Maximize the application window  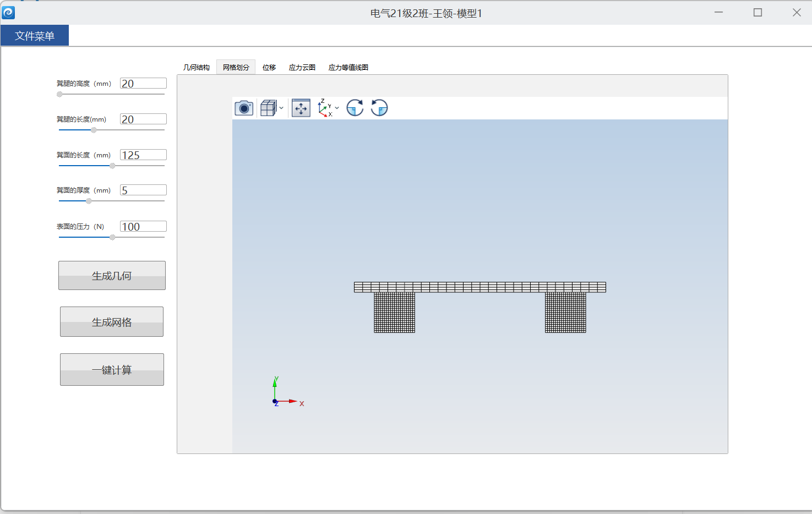coord(757,12)
